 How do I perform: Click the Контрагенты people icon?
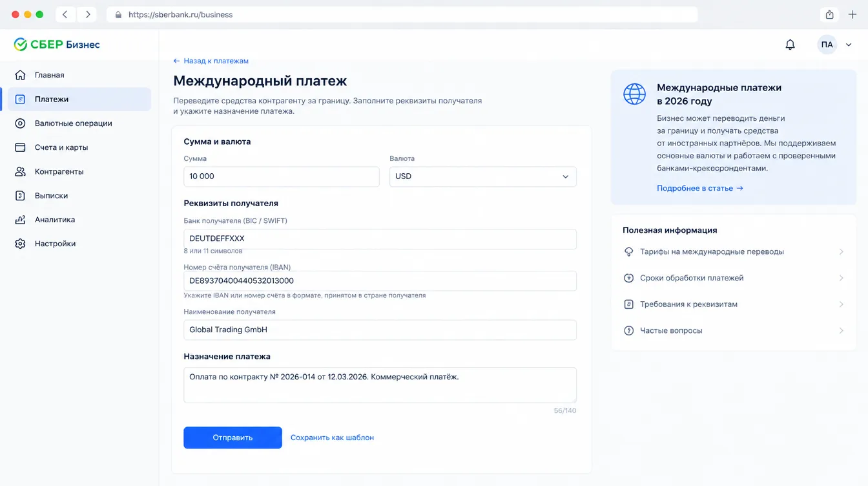pyautogui.click(x=20, y=172)
